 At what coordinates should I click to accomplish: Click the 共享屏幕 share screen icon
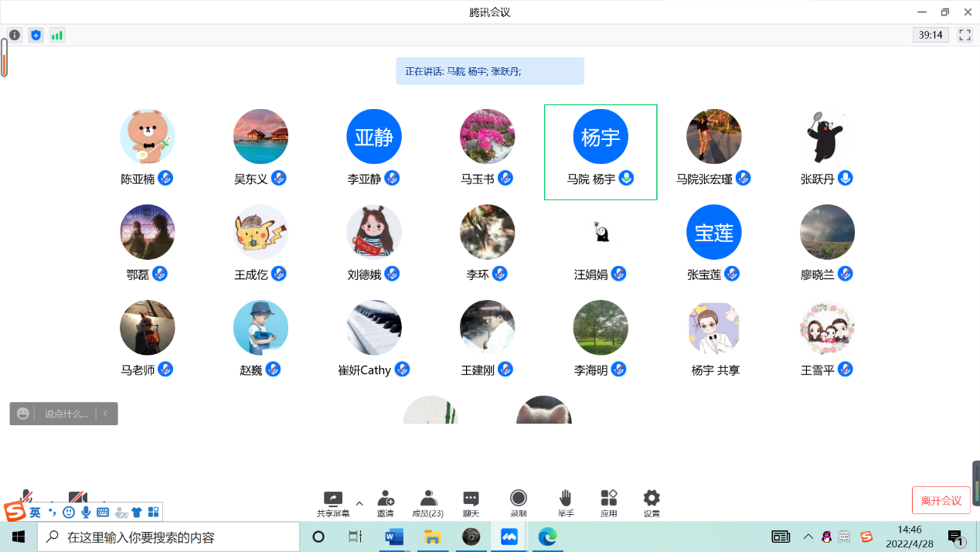click(x=333, y=498)
